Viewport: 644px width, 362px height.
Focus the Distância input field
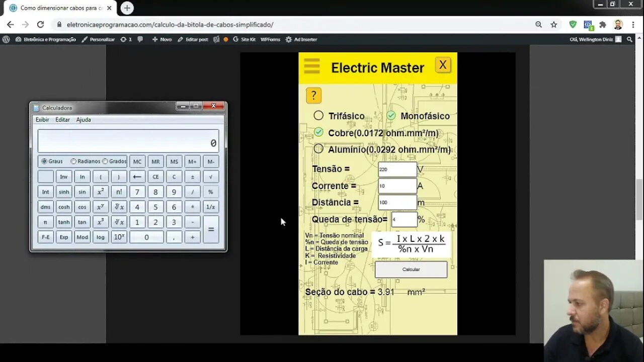[397, 203]
